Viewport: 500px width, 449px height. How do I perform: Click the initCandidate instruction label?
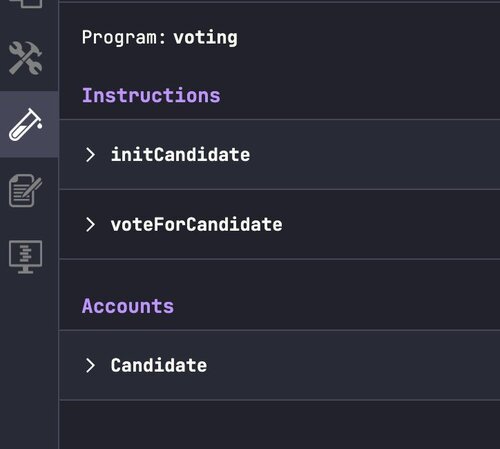pos(180,155)
